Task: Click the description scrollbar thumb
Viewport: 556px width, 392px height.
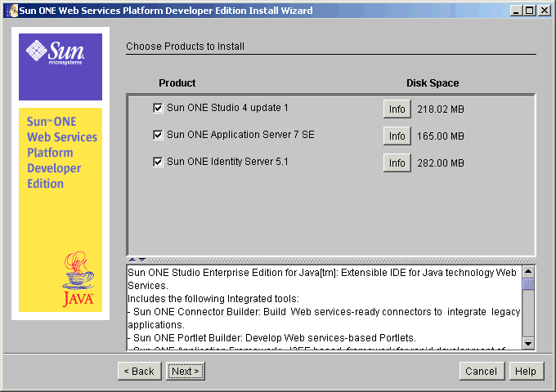Action: 528,284
